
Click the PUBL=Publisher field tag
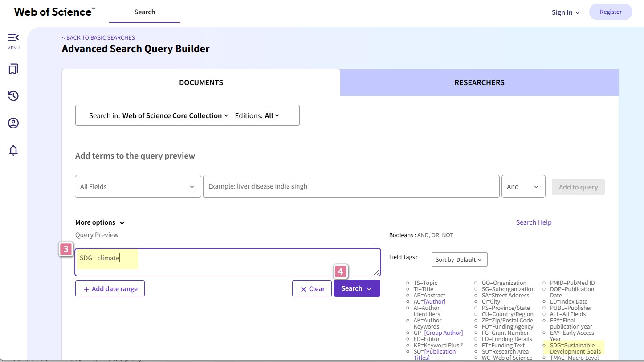click(x=571, y=308)
